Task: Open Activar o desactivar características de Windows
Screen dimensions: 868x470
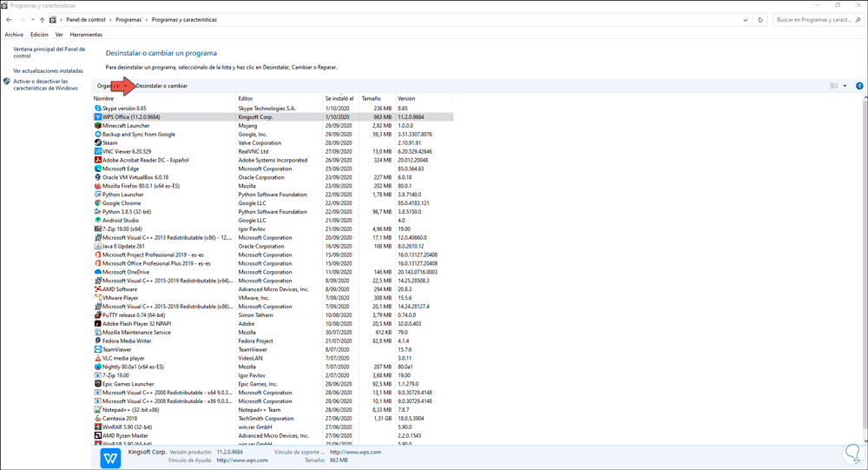Action: pyautogui.click(x=45, y=85)
